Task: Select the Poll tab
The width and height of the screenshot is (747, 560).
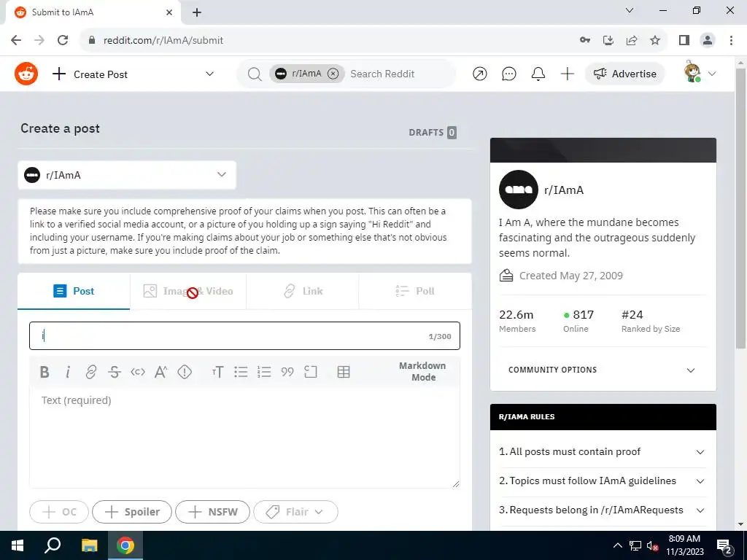Action: coord(415,291)
